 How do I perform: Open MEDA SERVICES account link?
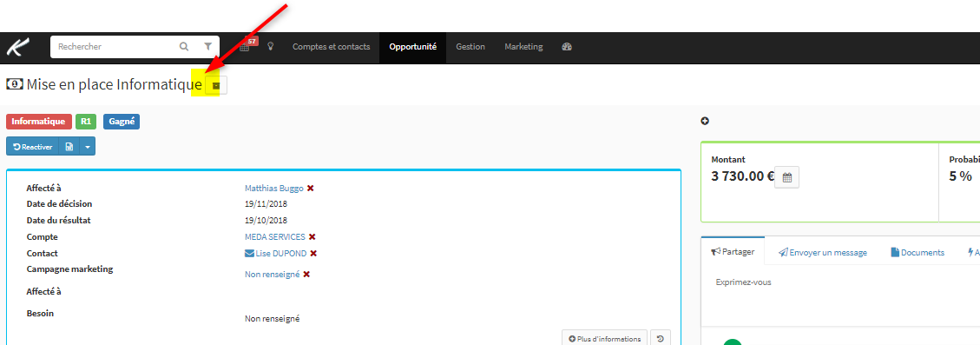(275, 236)
